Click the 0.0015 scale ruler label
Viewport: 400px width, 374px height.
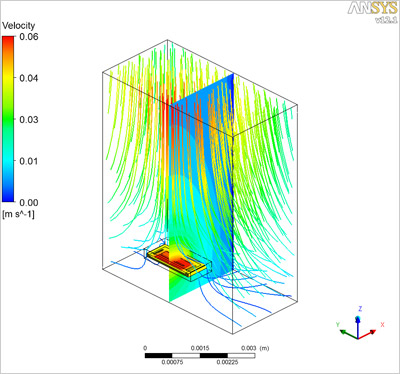[200, 348]
